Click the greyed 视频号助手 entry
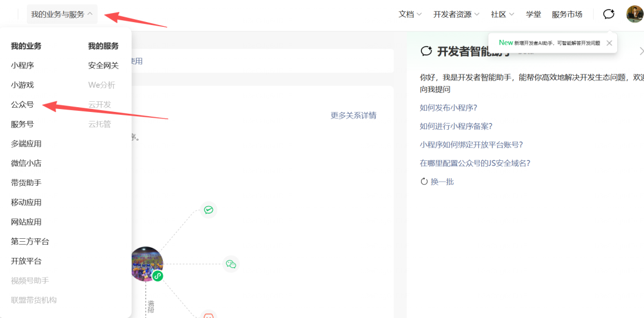The image size is (644, 318). pos(30,280)
